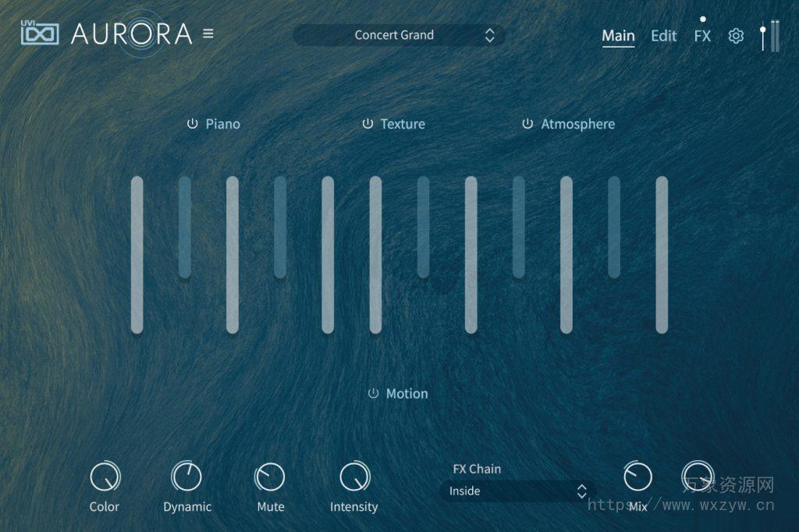799x532 pixels.
Task: Open the AURORA hamburger menu
Action: click(x=208, y=34)
